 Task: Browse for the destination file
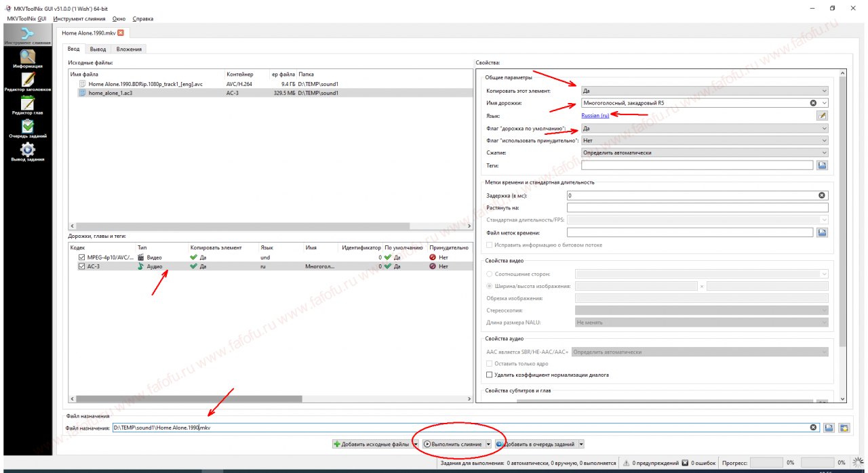point(829,428)
